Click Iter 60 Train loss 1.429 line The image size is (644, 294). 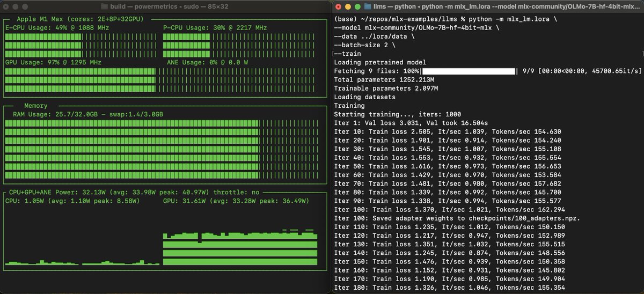click(x=448, y=175)
